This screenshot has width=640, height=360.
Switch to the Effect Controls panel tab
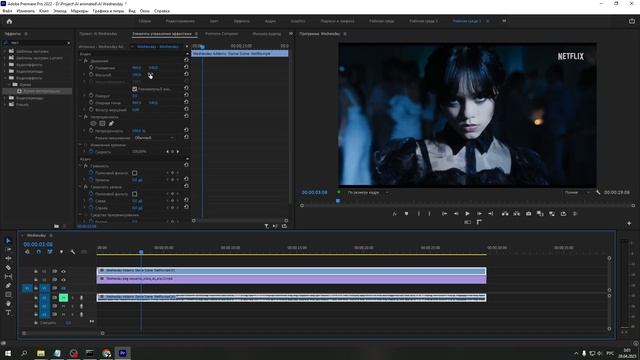pyautogui.click(x=162, y=34)
